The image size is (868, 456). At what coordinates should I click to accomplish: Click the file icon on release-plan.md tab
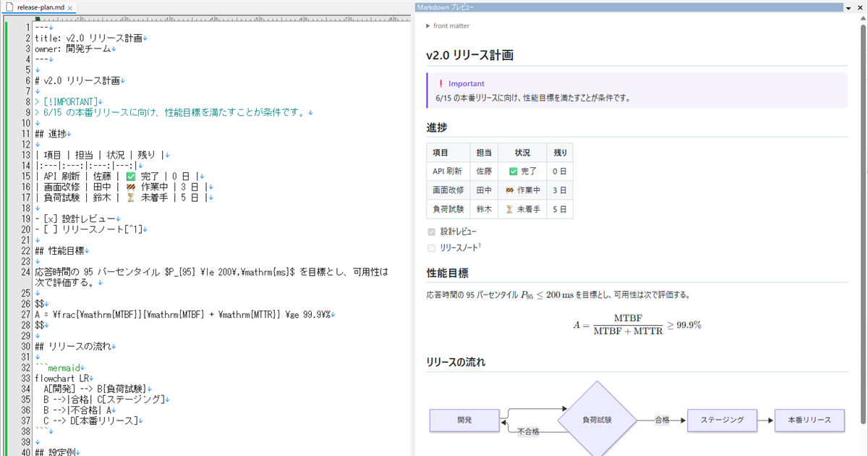(10, 7)
